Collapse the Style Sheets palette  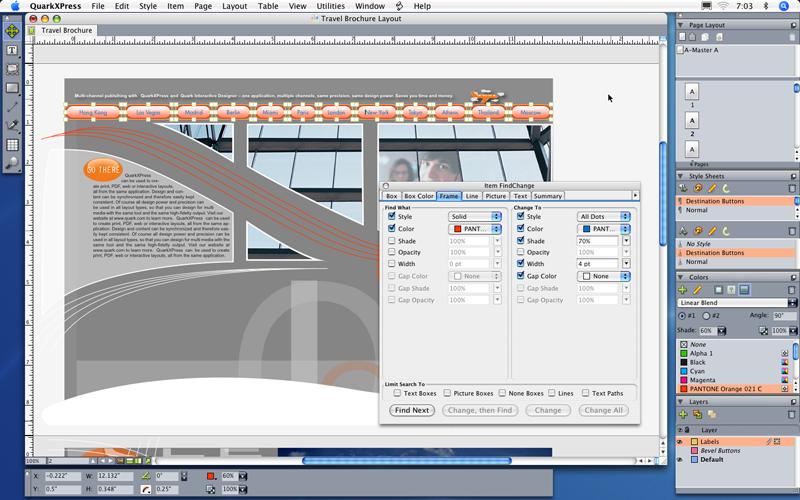680,176
